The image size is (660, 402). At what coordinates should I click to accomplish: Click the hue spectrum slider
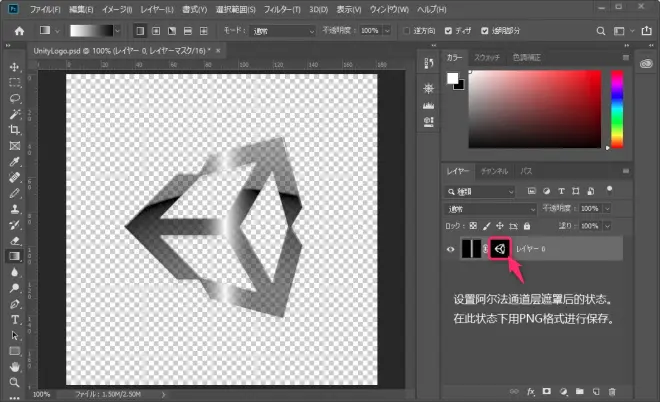(x=617, y=109)
